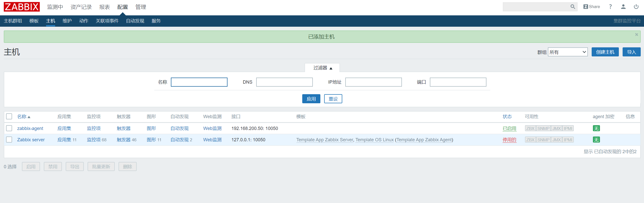Click SNMP availability badge for zabbix-agent
This screenshot has height=203, width=644.
(x=543, y=128)
